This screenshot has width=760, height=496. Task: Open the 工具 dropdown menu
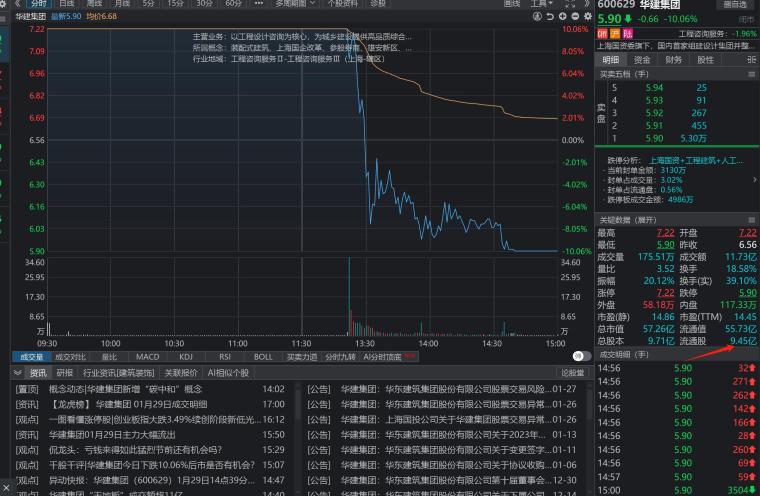(542, 4)
